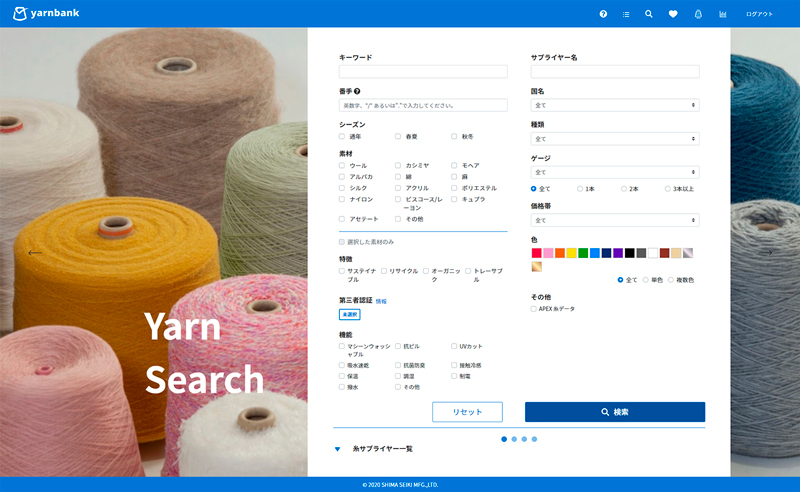Click the 番手 yarn count input field

(423, 105)
